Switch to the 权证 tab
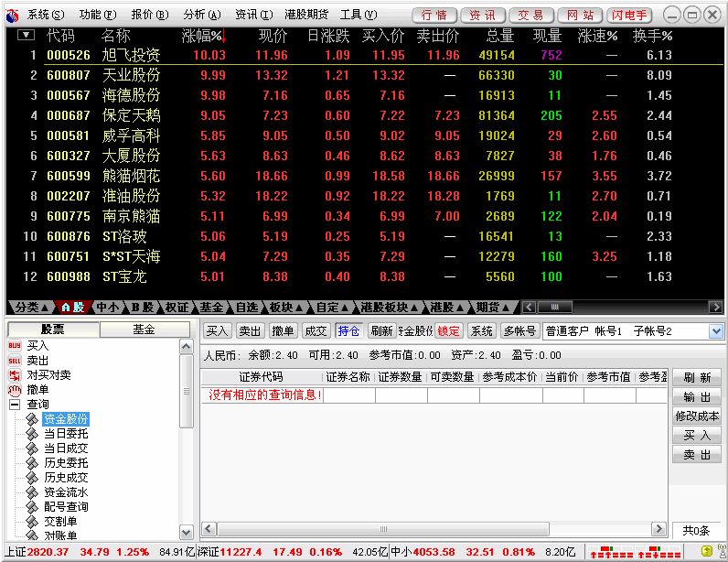Image resolution: width=728 pixels, height=562 pixels. pyautogui.click(x=177, y=308)
